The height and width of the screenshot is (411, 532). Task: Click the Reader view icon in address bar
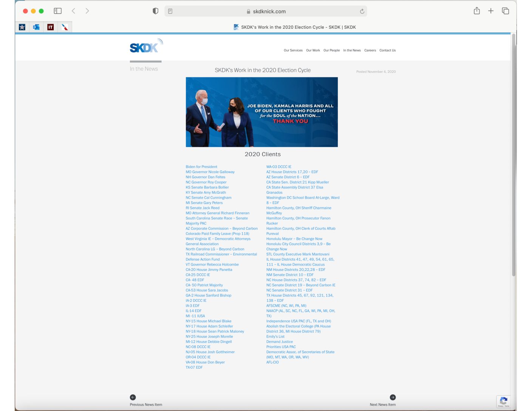tap(170, 11)
